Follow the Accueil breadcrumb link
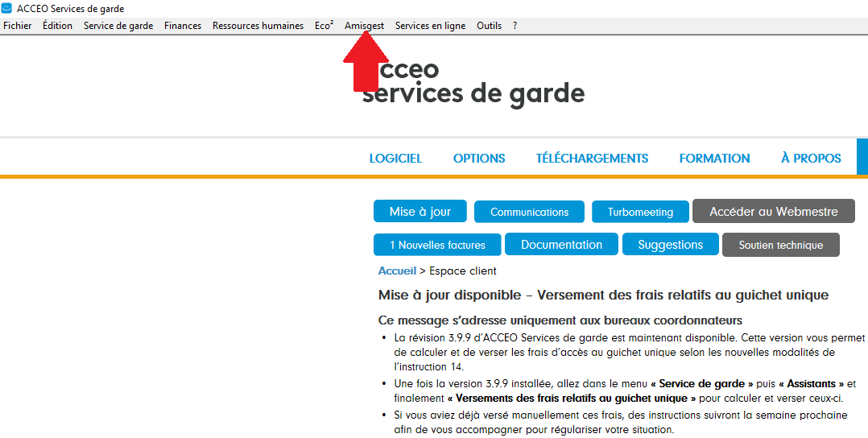This screenshot has height=438, width=868. 397,271
